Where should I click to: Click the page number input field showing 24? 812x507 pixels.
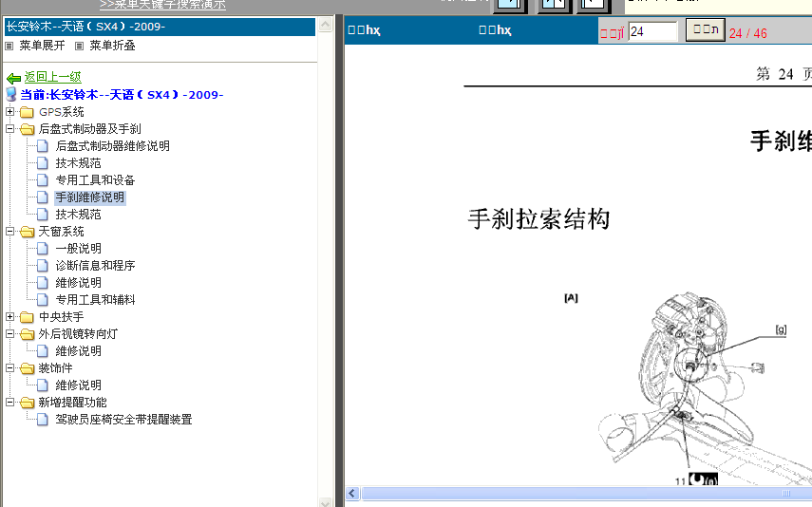652,31
